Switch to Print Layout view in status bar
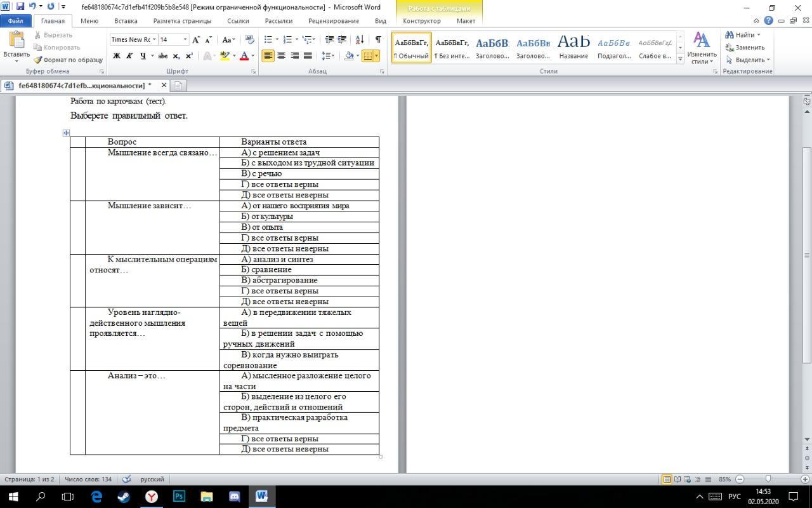Screen dimensions: 812x508 (667, 479)
